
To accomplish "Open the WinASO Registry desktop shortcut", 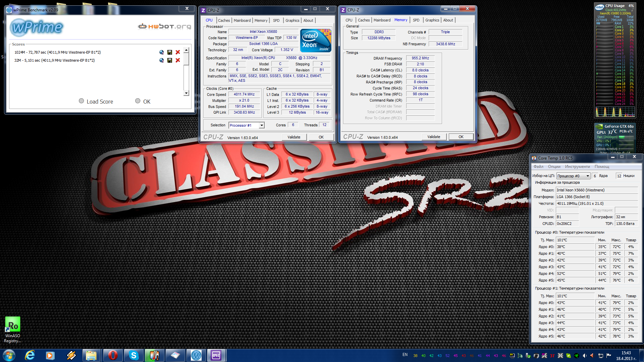I will 12,330.
